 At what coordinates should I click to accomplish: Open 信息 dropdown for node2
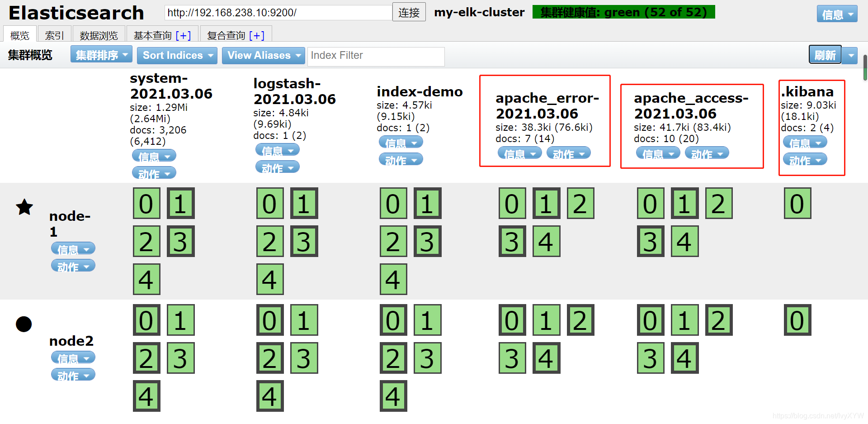click(73, 357)
